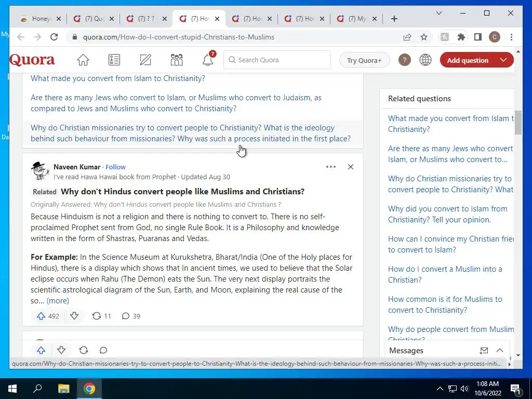Open Windows taskbar search
Screen dimensions: 532x399
37,389
